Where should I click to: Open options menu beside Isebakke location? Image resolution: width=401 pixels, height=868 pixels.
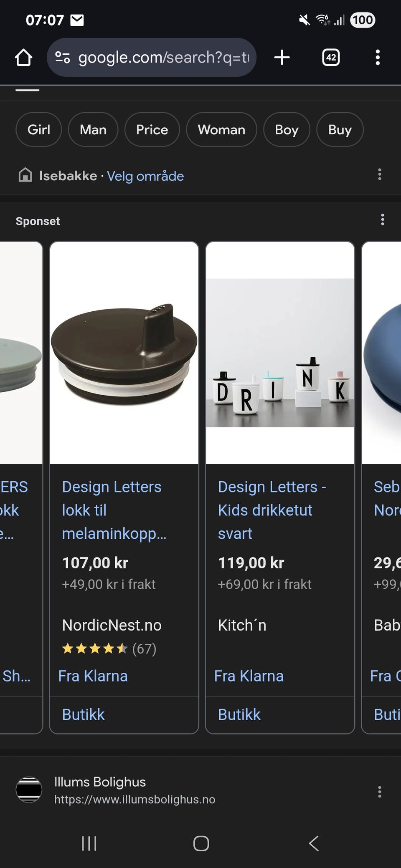[x=380, y=174]
